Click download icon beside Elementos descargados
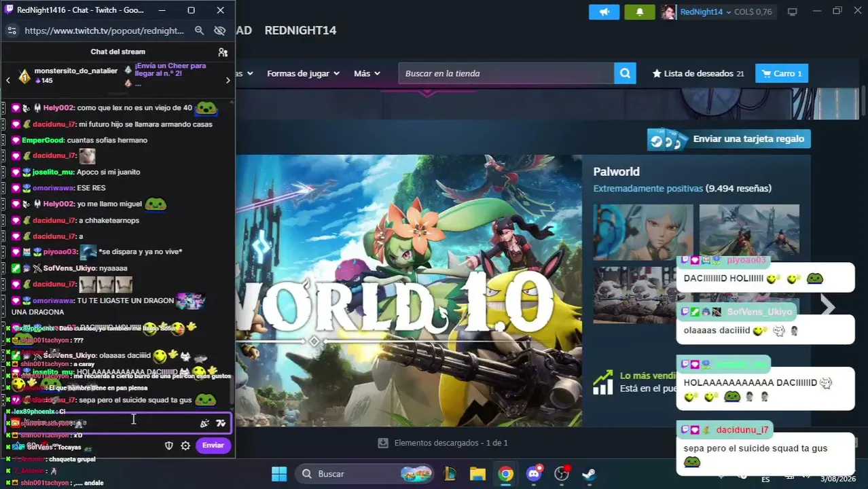868x489 pixels. point(383,443)
